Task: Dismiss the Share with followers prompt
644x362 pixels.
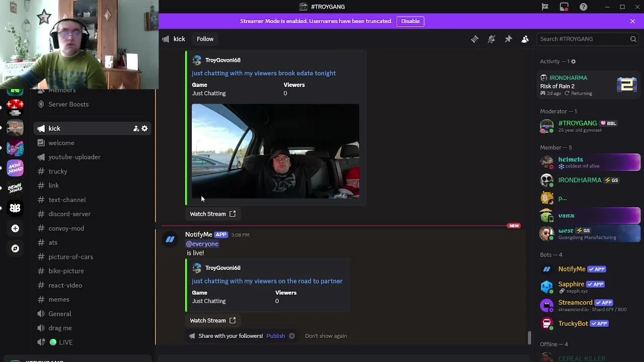Action: click(x=291, y=336)
